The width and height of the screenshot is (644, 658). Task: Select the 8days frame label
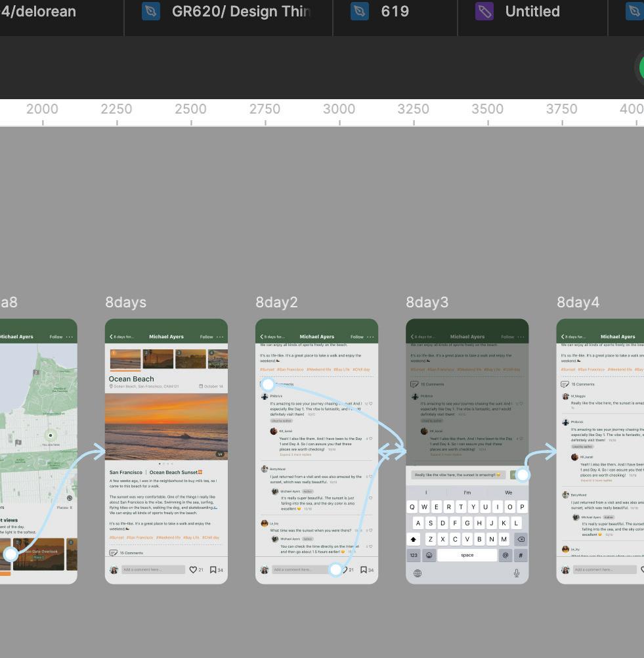pyautogui.click(x=125, y=302)
